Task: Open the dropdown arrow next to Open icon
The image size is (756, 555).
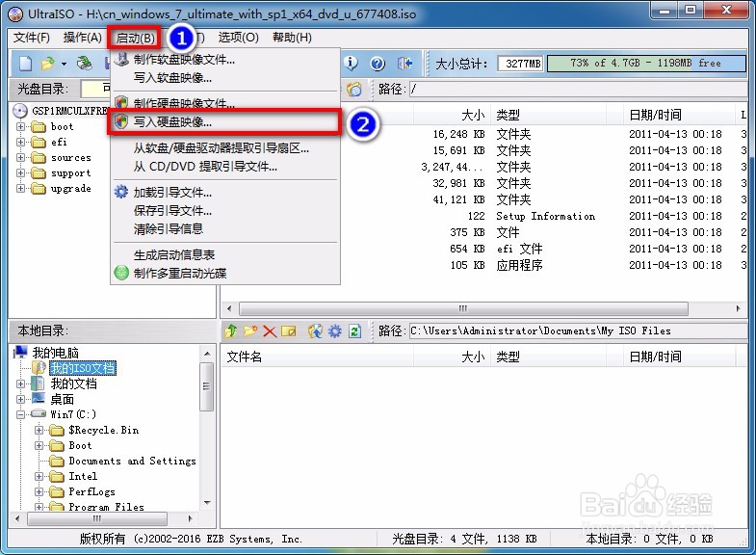Action: 64,64
